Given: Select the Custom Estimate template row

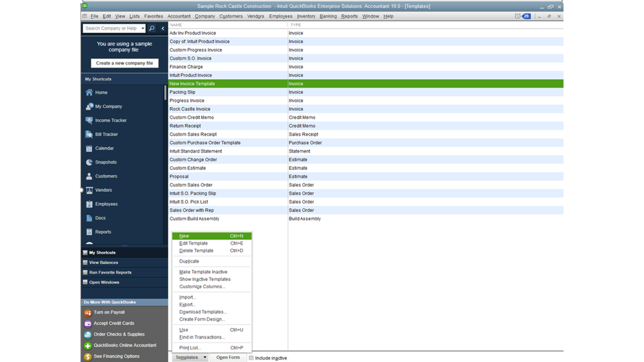Looking at the screenshot, I should tap(366, 168).
